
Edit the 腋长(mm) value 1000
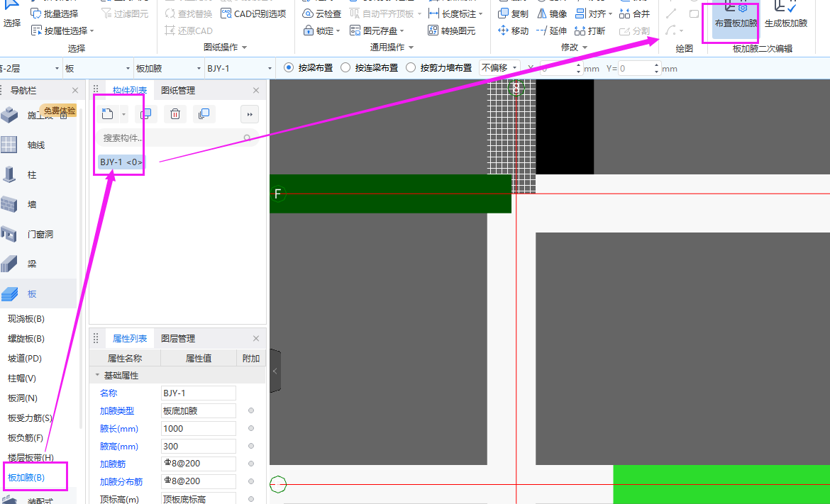(199, 428)
